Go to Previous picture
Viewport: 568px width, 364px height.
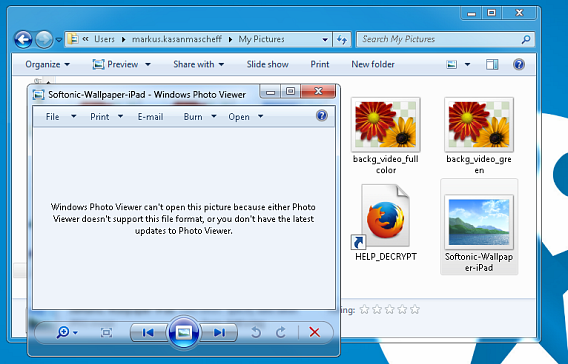tap(148, 332)
